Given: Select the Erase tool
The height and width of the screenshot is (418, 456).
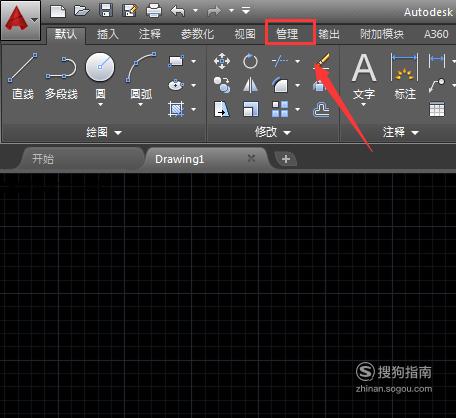Looking at the screenshot, I should coord(322,61).
